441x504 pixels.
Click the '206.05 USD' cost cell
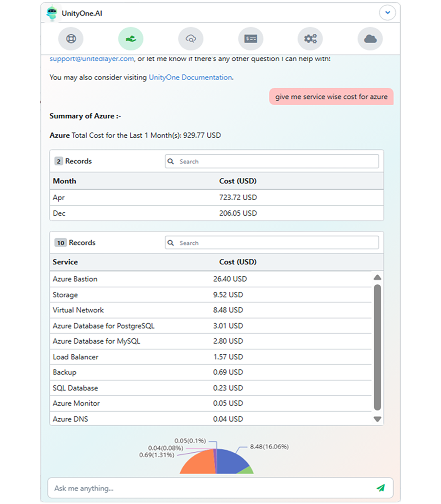pos(238,213)
